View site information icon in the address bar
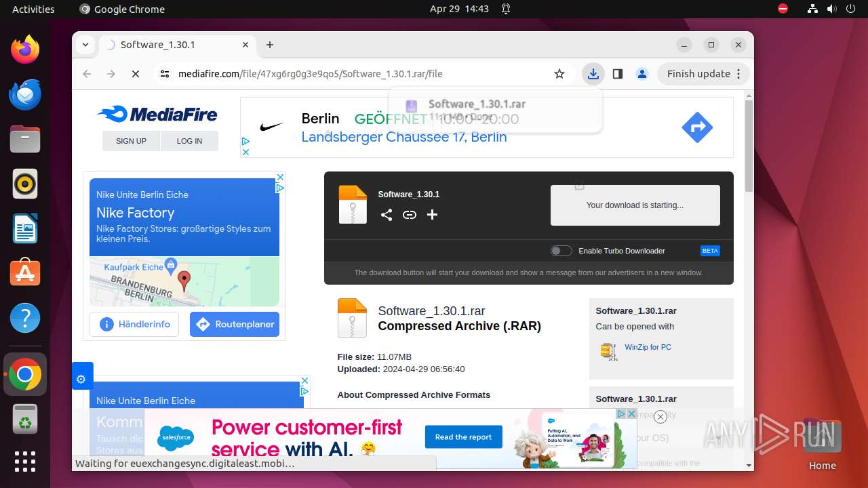 coord(165,74)
